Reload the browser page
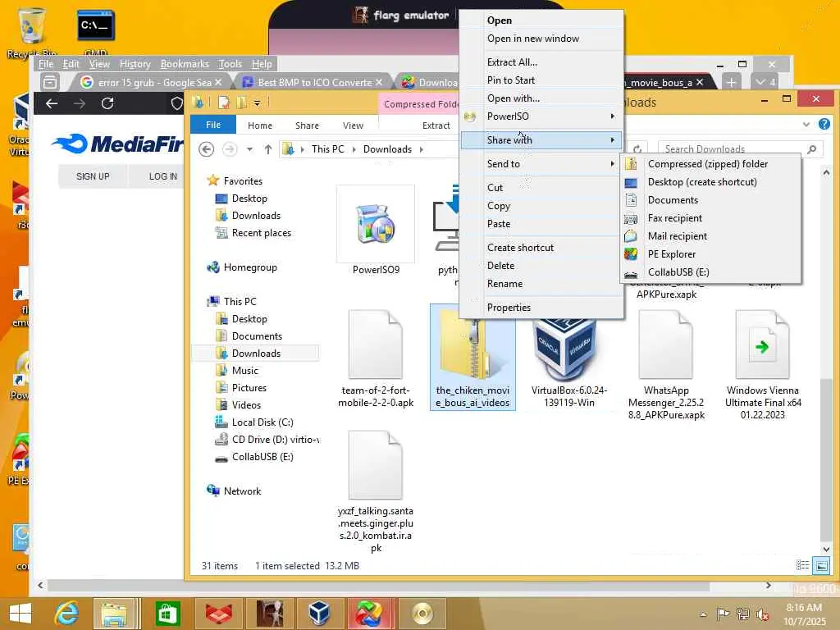 coord(107,103)
